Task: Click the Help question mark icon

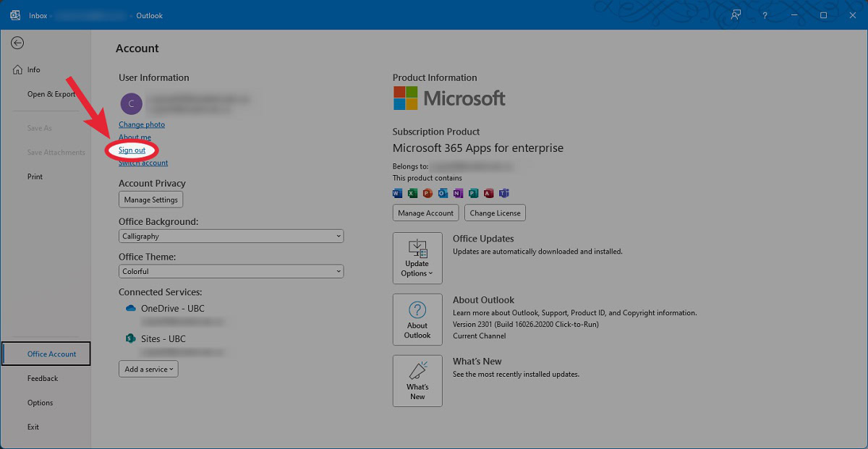Action: [x=765, y=15]
